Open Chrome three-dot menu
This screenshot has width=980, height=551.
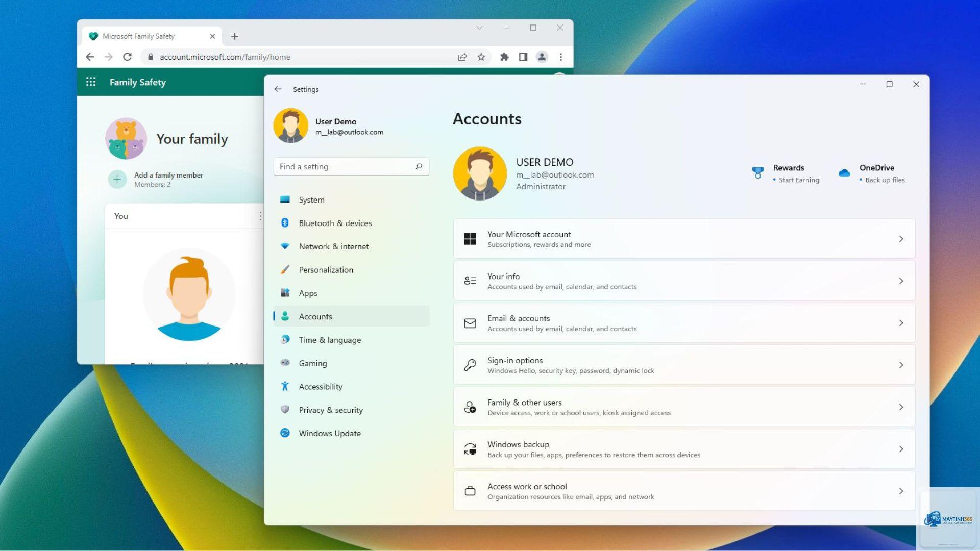[x=561, y=57]
